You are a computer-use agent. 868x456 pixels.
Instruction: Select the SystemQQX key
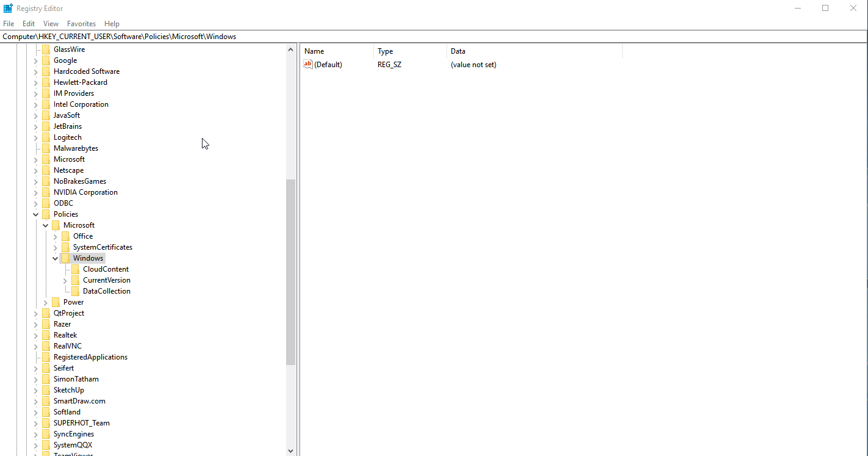(x=73, y=445)
